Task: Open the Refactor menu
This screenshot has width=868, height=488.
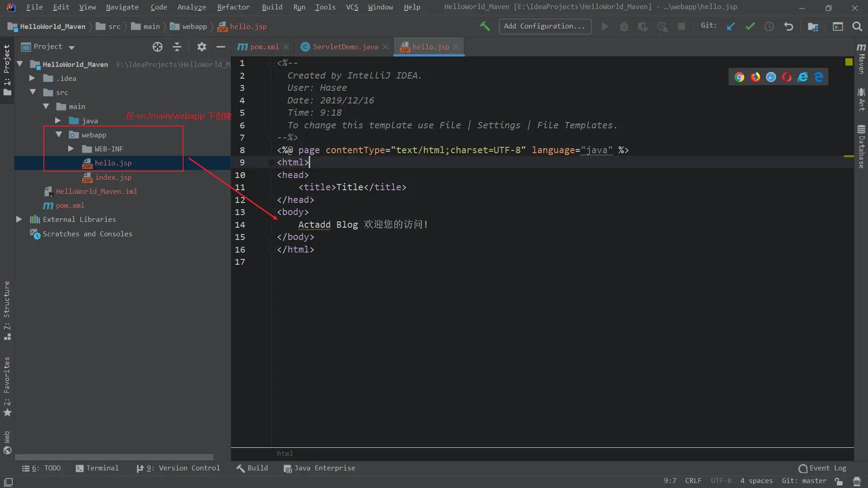Action: [233, 7]
